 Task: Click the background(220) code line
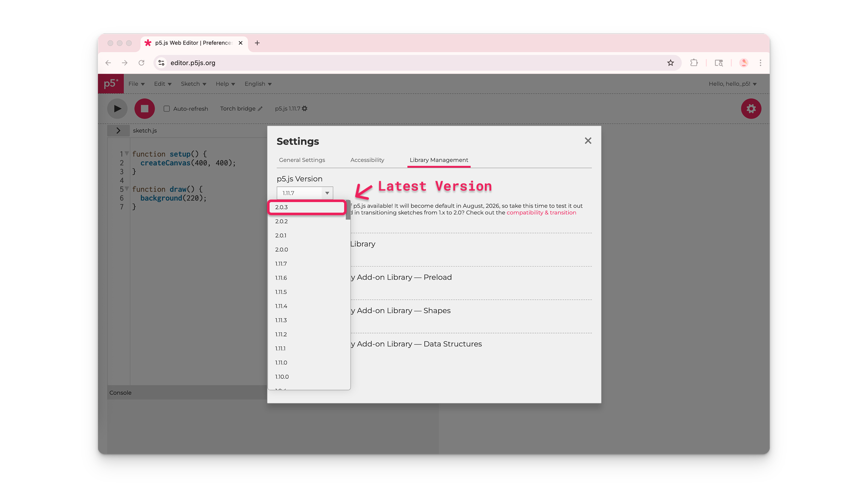[173, 198]
